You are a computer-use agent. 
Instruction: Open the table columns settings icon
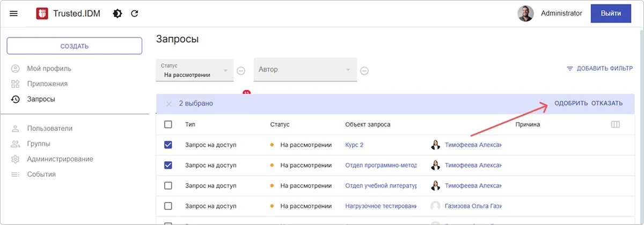point(615,124)
